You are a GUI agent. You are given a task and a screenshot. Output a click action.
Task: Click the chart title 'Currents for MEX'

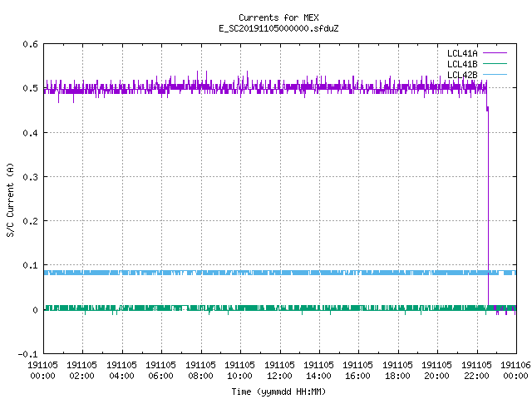(278, 17)
